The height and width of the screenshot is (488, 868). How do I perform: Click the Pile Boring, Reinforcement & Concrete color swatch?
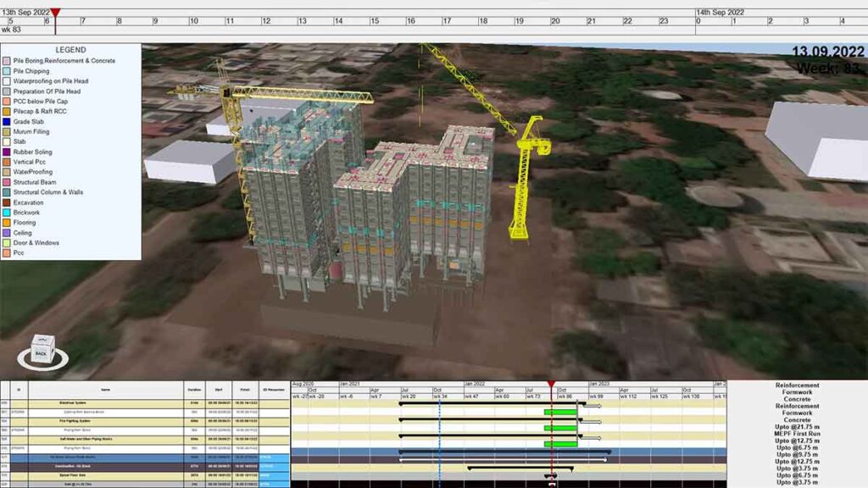click(x=7, y=61)
